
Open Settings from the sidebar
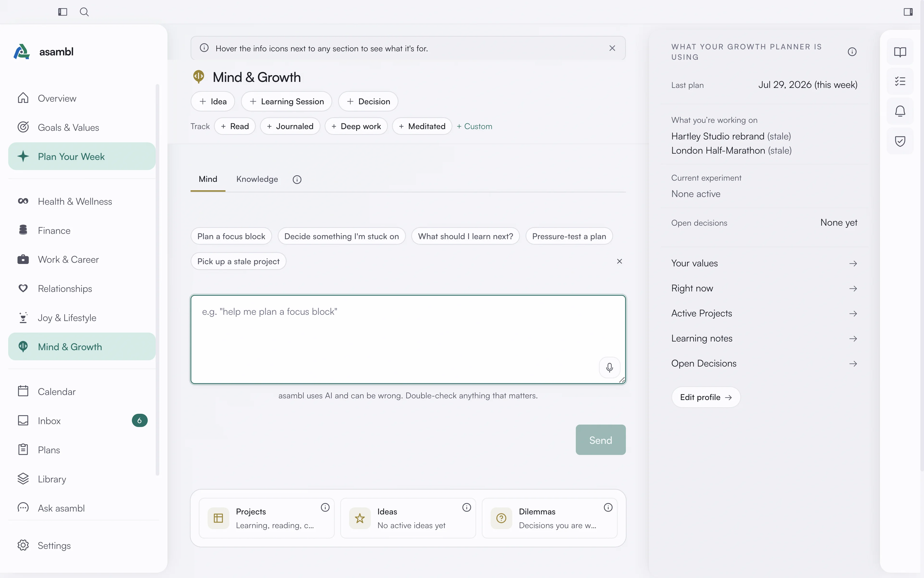pyautogui.click(x=82, y=545)
